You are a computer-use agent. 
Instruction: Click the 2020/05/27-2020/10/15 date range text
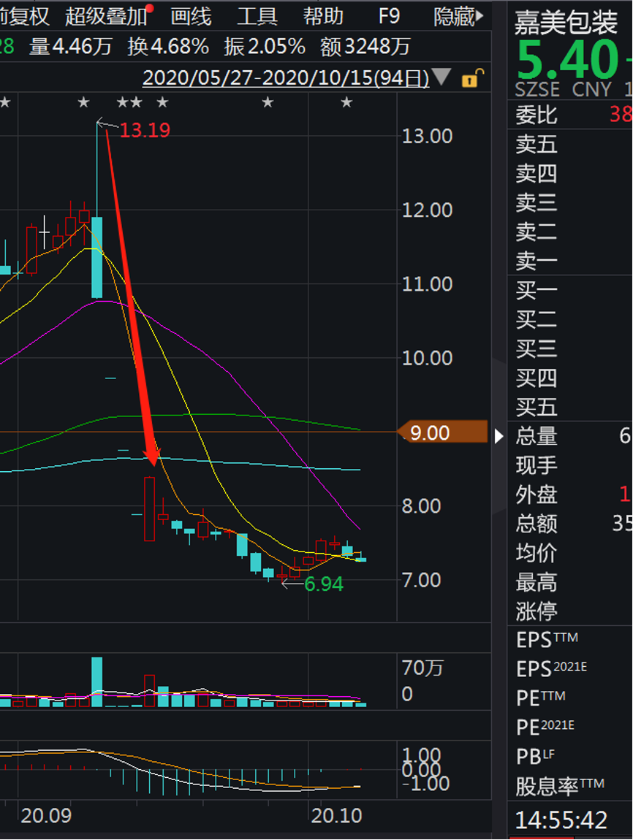286,77
